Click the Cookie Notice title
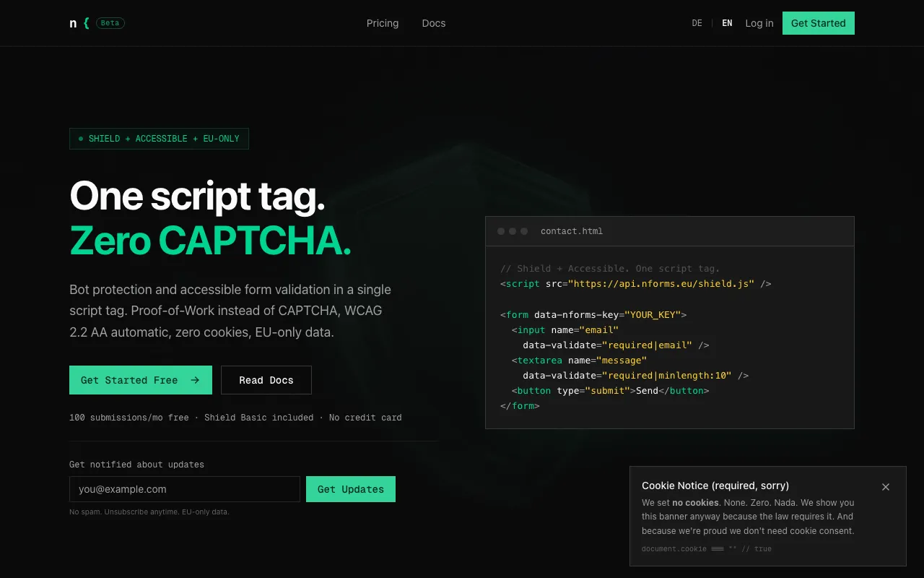924x578 pixels. tap(715, 486)
